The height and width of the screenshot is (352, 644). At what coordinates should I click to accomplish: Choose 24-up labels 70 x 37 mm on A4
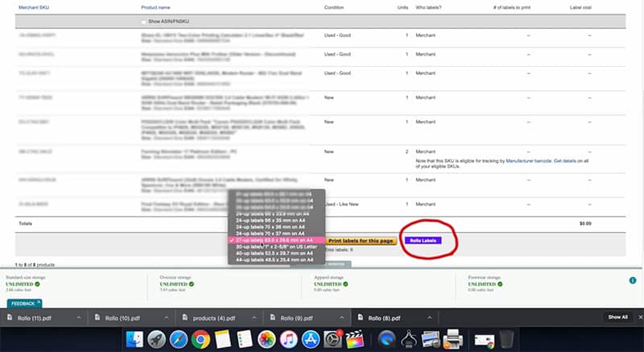276,234
